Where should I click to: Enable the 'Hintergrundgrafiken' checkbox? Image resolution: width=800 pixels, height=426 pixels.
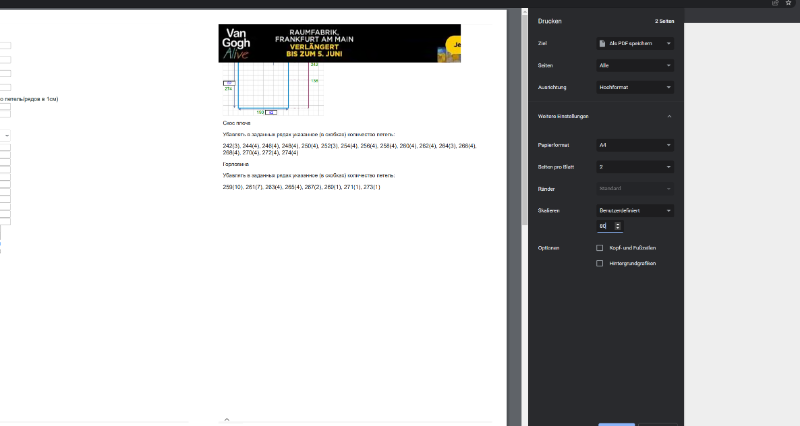pyautogui.click(x=600, y=263)
